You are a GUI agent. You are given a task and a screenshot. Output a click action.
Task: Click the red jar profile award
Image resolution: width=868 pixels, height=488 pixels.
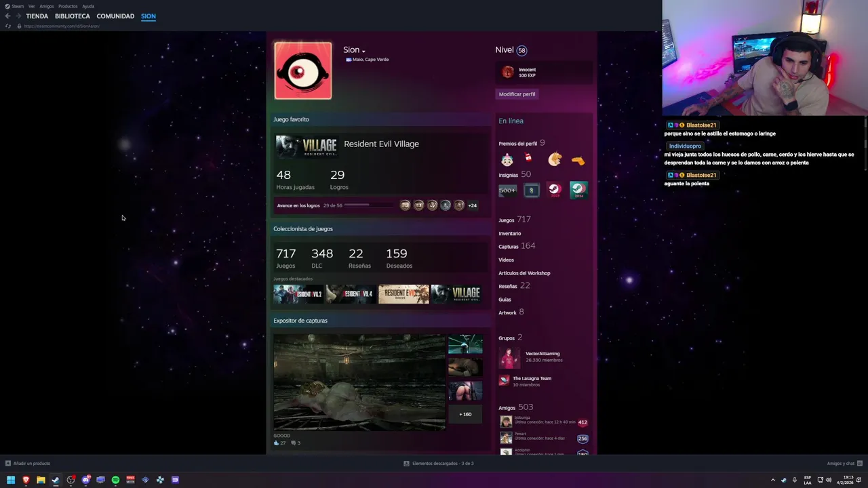[x=528, y=159]
